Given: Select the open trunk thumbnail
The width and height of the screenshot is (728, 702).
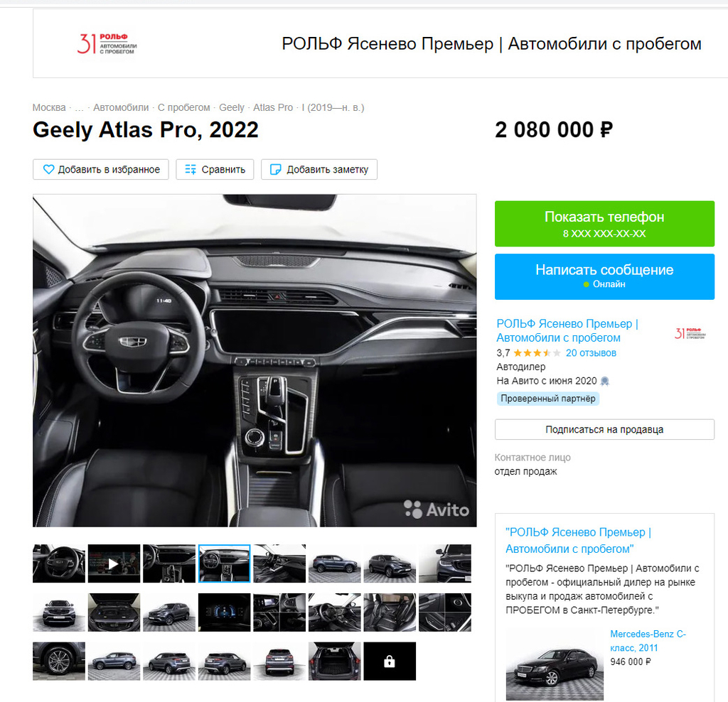Looking at the screenshot, I should (334, 661).
